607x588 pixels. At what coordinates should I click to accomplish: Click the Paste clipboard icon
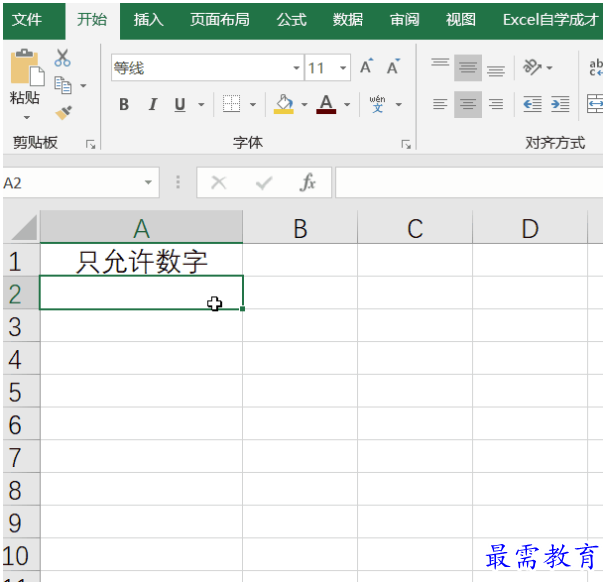point(27,67)
